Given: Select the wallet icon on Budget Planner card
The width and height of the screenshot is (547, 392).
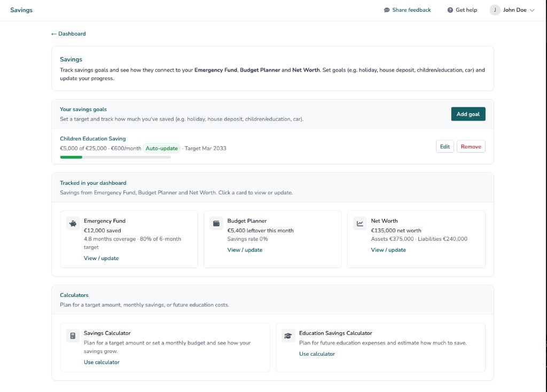Looking at the screenshot, I should click(216, 223).
